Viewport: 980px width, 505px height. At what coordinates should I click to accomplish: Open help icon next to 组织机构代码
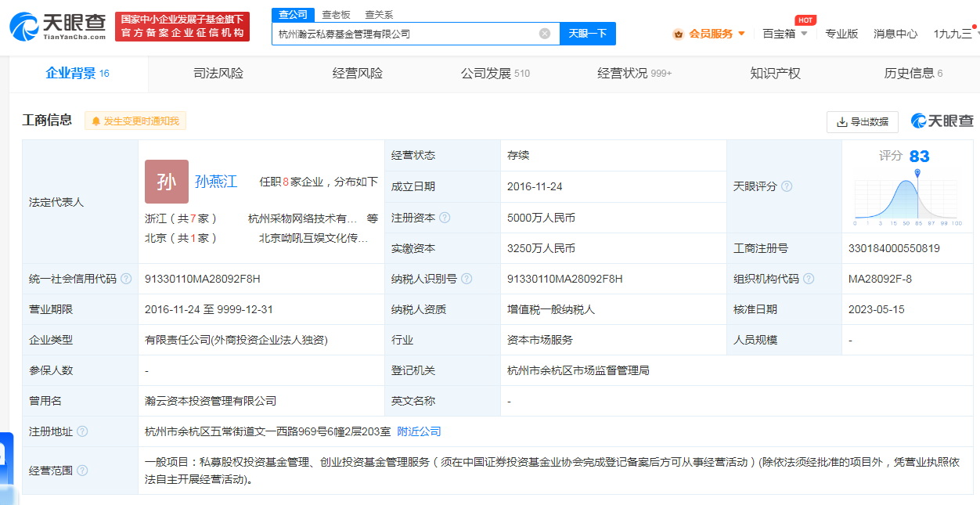pyautogui.click(x=809, y=279)
